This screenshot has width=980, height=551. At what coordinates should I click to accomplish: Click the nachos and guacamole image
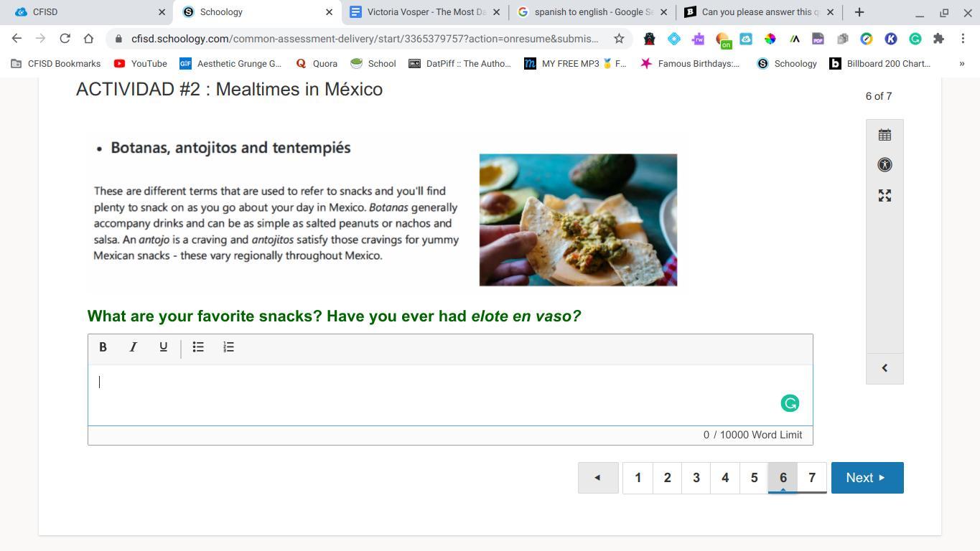tap(578, 220)
